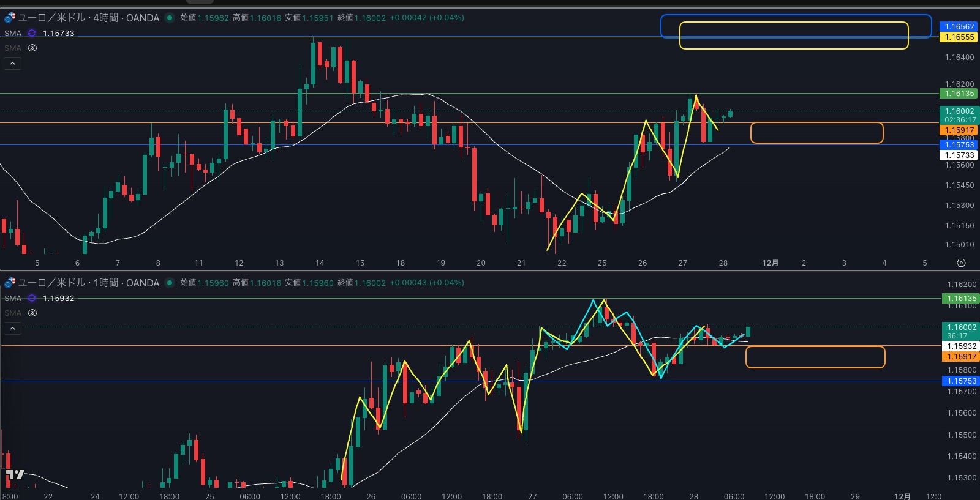Select the SMA 1.15932 indicator label

click(13, 298)
